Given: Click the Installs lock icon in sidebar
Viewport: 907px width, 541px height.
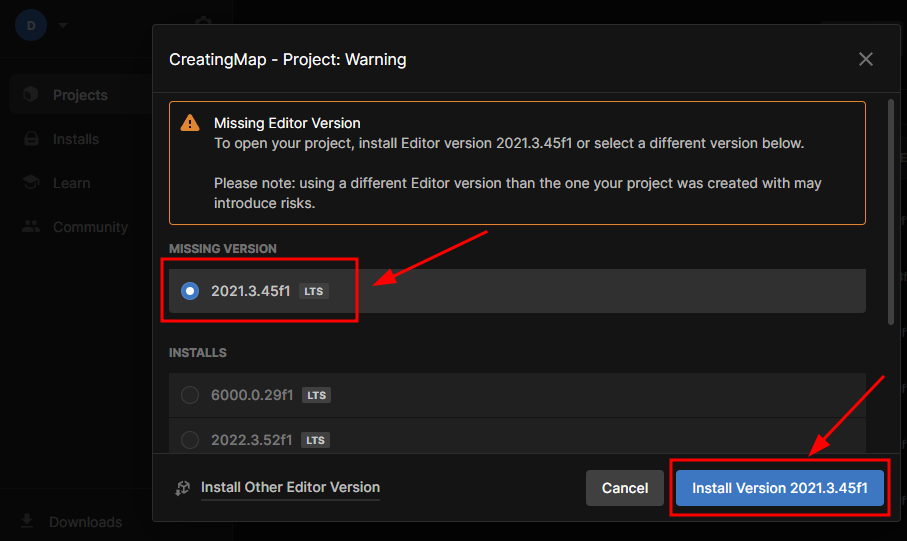Looking at the screenshot, I should (31, 139).
